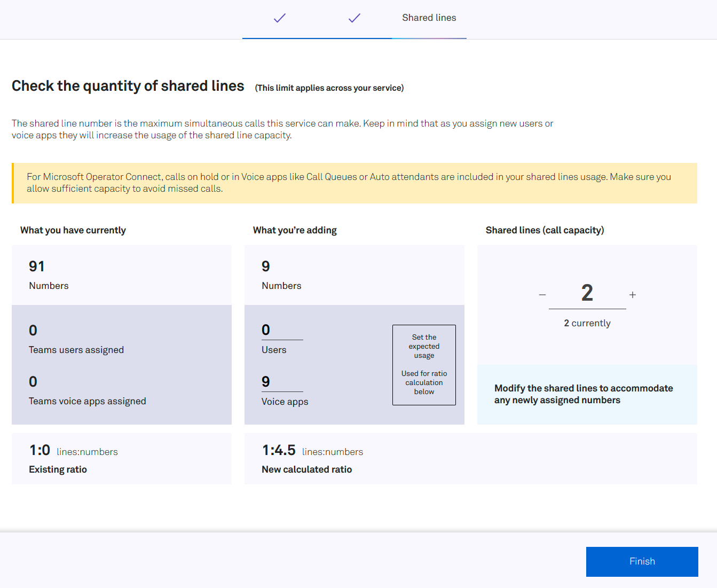
Task: Click the 'Teams users assigned' label
Action: point(76,350)
